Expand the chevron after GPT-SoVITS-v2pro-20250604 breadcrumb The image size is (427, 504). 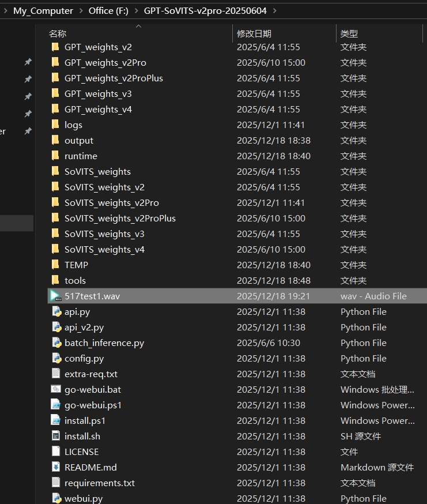pos(275,11)
